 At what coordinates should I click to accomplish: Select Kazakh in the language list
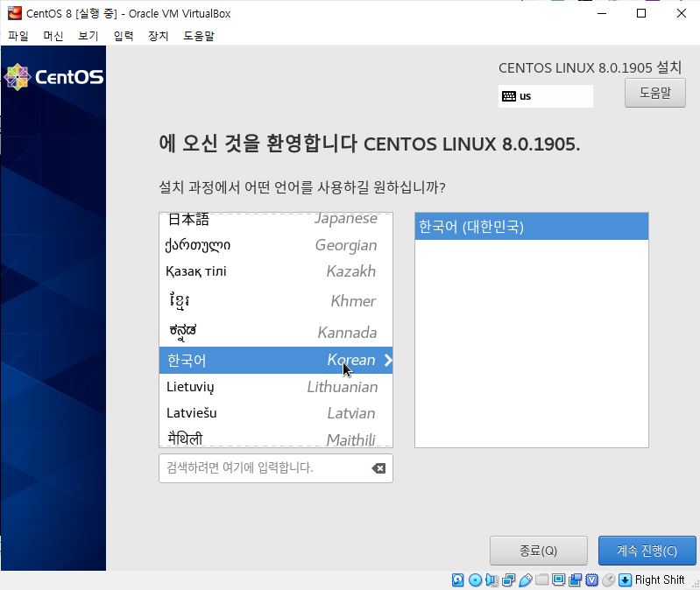276,271
